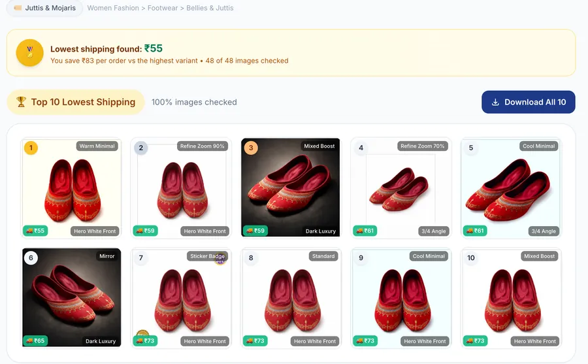Click the Warm Minimal label on card 1
The width and height of the screenshot is (588, 364).
[97, 146]
